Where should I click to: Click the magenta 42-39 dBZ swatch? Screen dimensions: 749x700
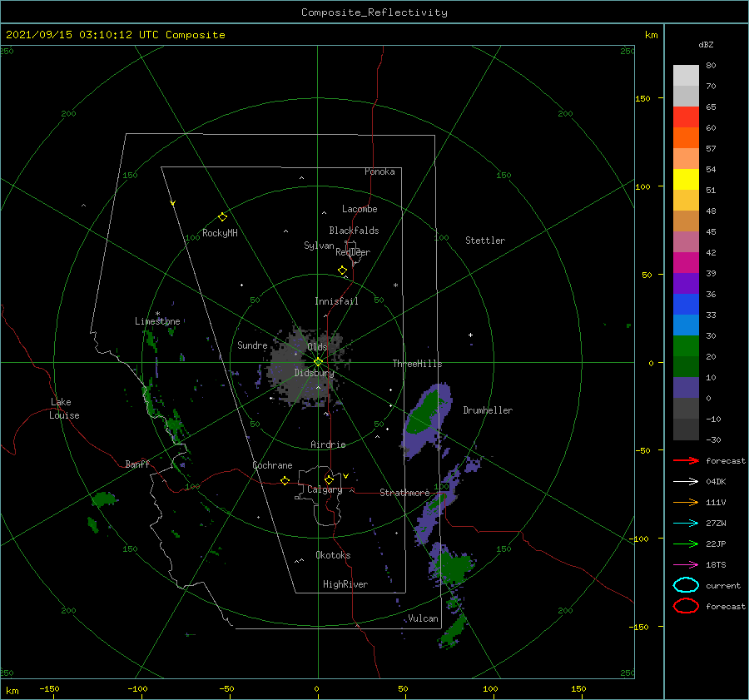click(x=686, y=263)
